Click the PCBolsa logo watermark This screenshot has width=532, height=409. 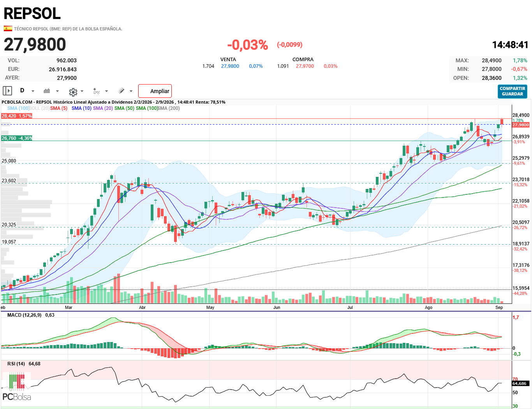(17, 387)
